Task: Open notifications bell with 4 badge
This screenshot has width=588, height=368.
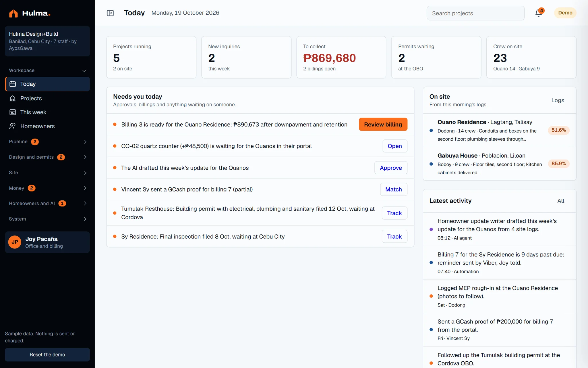Action: [x=539, y=13]
